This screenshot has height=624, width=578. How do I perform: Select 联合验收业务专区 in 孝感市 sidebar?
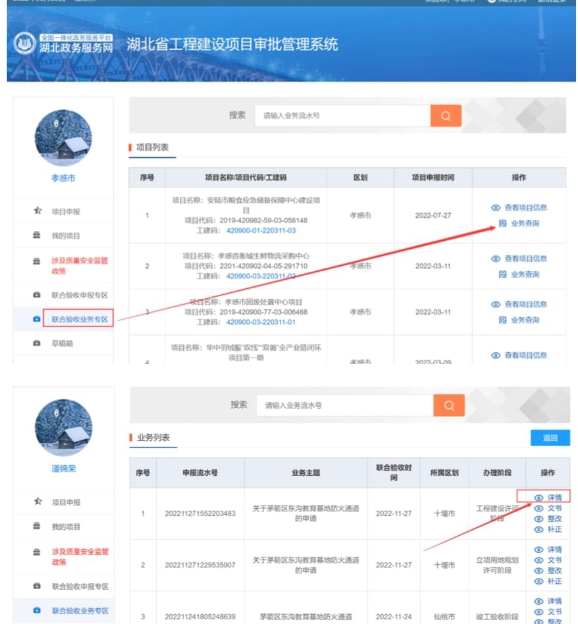click(80, 319)
